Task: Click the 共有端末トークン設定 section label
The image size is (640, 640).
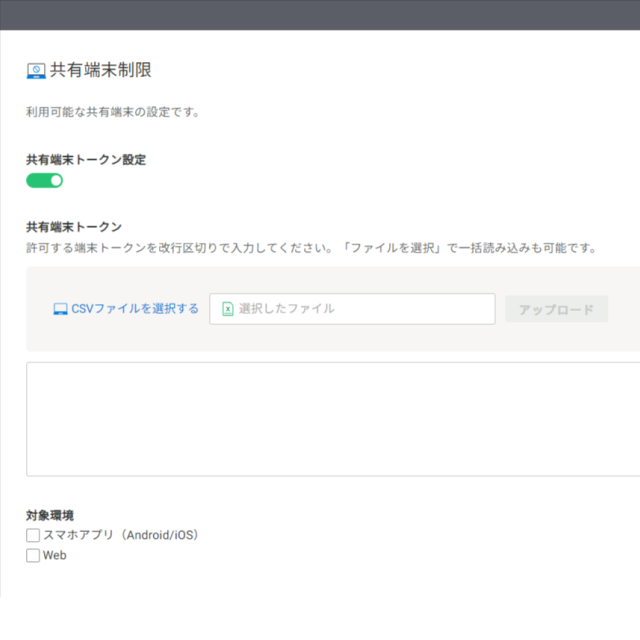Action: coord(86,160)
